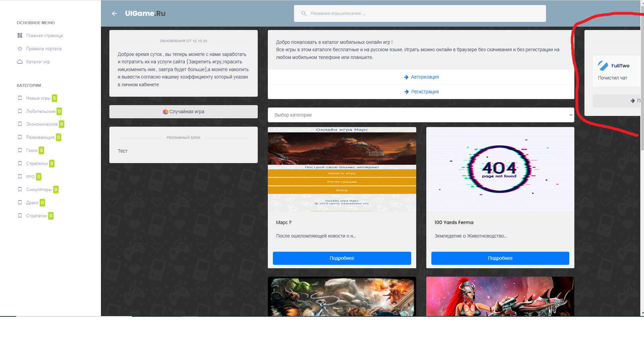Click the cloud icon for Каталог игр
The width and height of the screenshot is (644, 341).
[x=20, y=62]
